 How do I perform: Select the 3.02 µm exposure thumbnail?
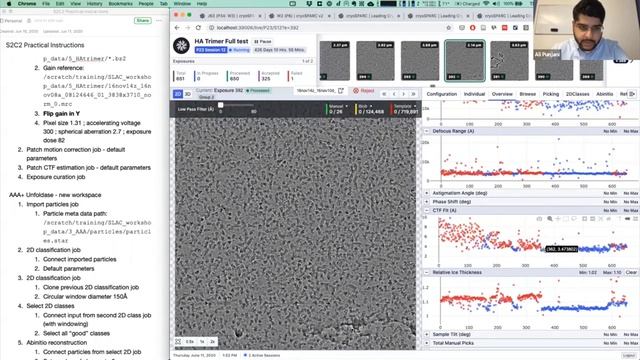click(x=375, y=60)
